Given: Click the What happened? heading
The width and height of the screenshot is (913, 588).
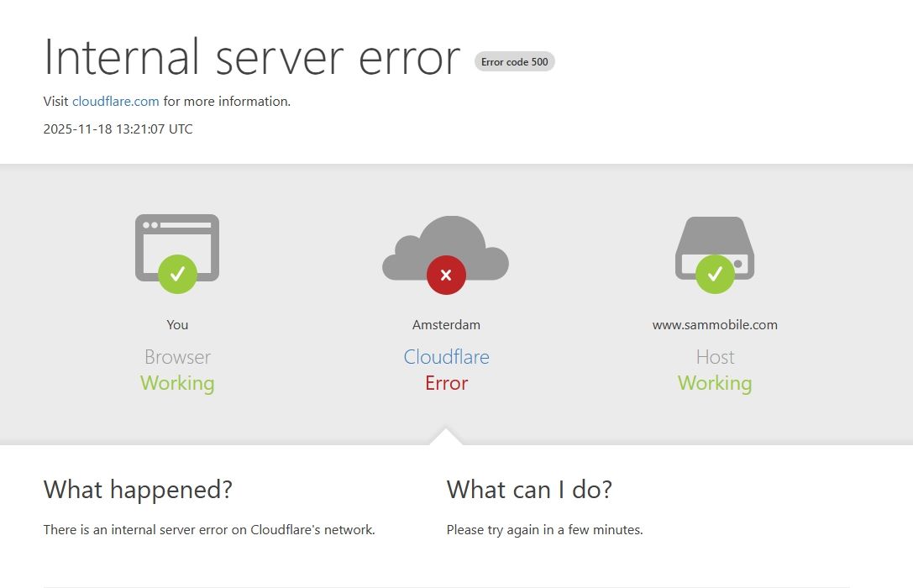Looking at the screenshot, I should [x=138, y=490].
